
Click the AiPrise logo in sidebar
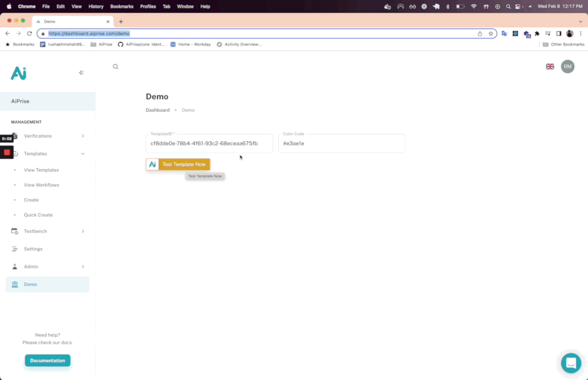(x=18, y=73)
